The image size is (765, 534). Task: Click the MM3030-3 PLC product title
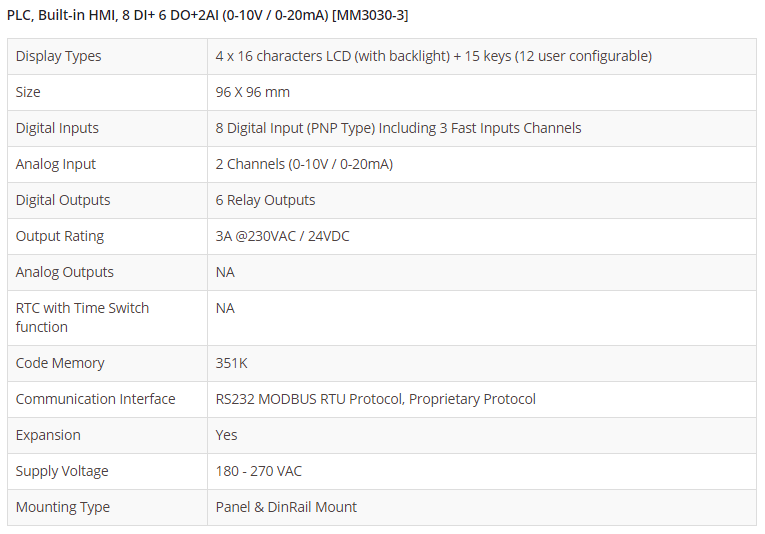[207, 15]
